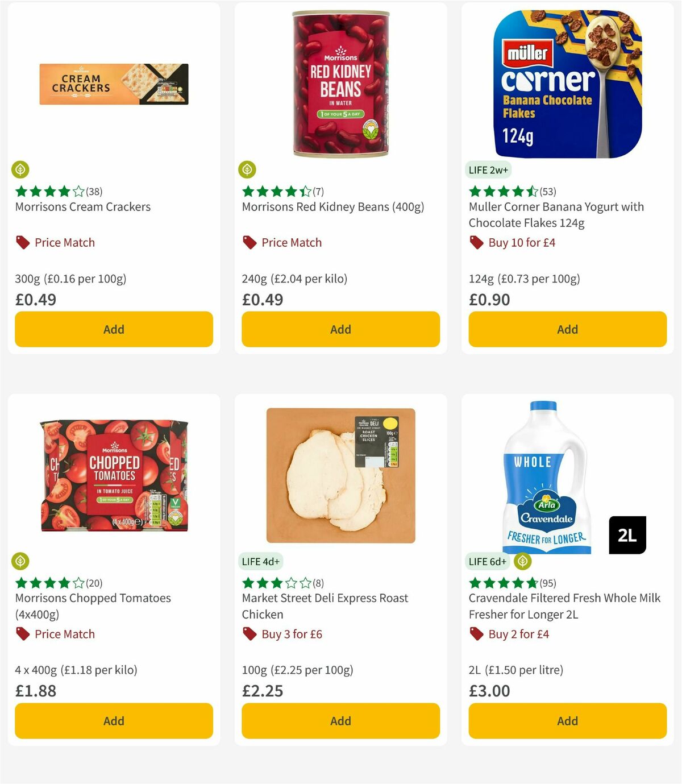Viewport: 682px width, 784px height.
Task: Click the Price Match tag icon on Cream Crackers
Action: point(22,242)
